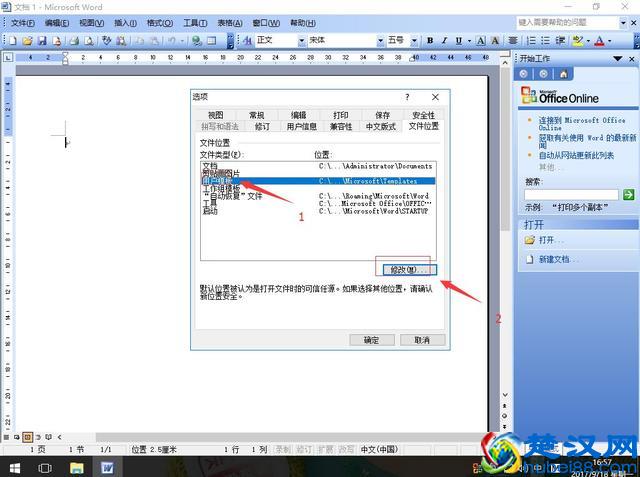Click the Character Border icon

point(481,40)
